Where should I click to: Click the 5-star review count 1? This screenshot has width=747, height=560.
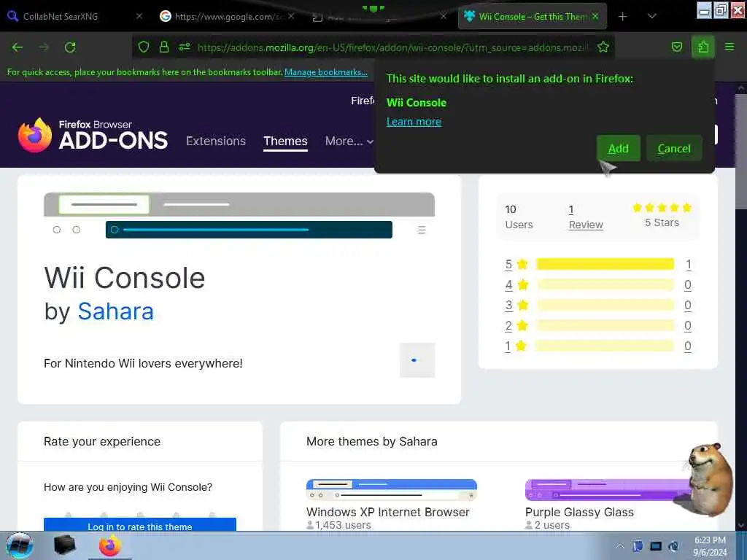click(x=689, y=264)
